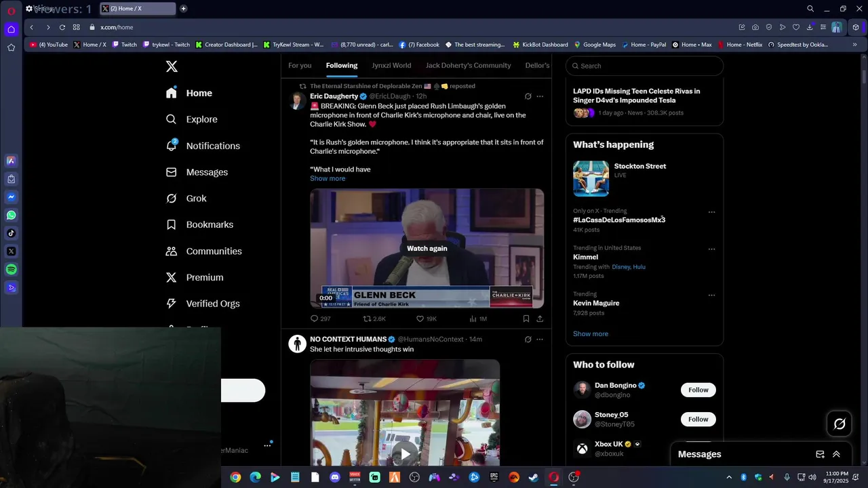Image resolution: width=868 pixels, height=488 pixels.
Task: Open WhatsApp in the Opera sidebar
Action: coord(11,215)
